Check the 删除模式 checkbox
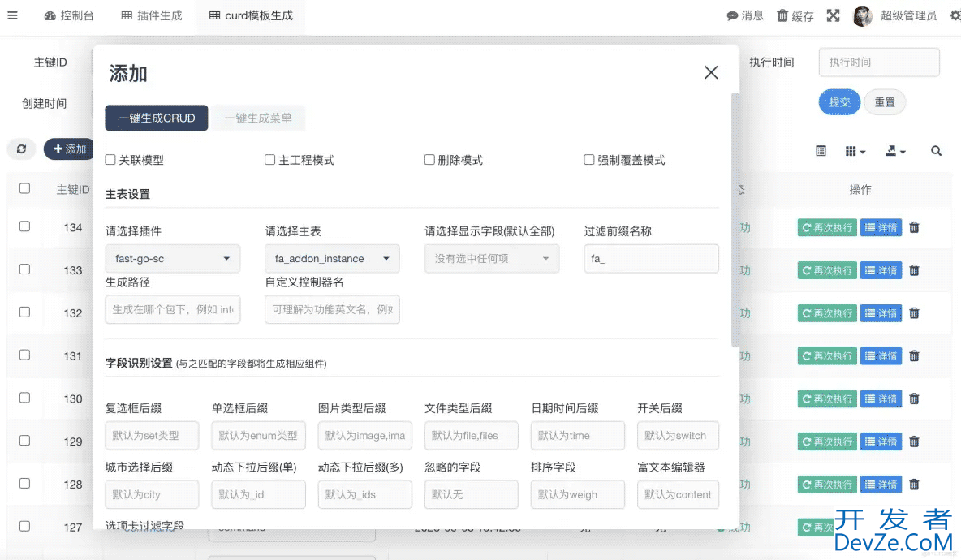Image resolution: width=961 pixels, height=560 pixels. click(429, 160)
